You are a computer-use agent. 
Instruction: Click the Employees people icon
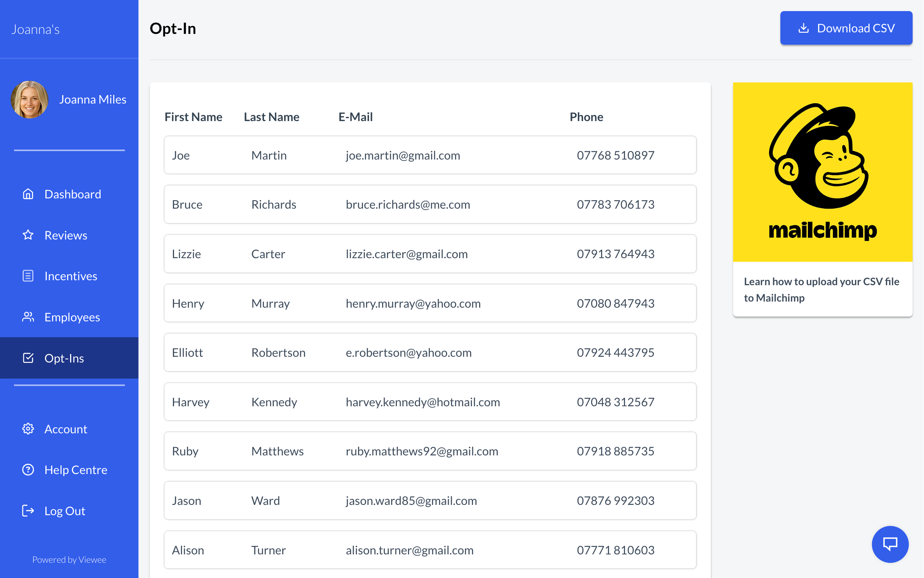(x=28, y=317)
